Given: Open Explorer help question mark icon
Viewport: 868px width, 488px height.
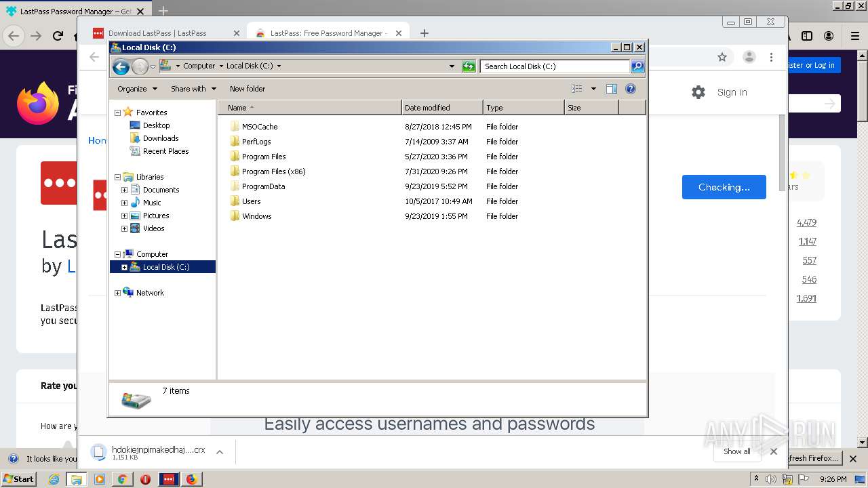Looking at the screenshot, I should [x=631, y=89].
